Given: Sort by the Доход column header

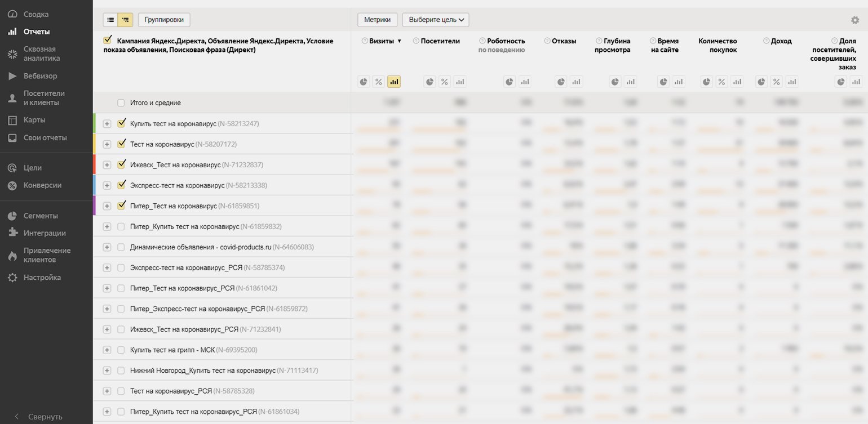Looking at the screenshot, I should (781, 41).
